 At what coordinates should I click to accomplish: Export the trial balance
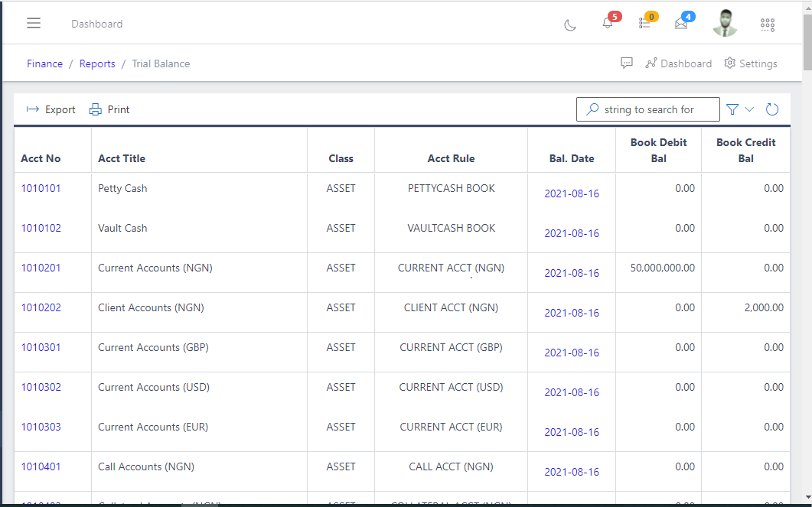[51, 109]
